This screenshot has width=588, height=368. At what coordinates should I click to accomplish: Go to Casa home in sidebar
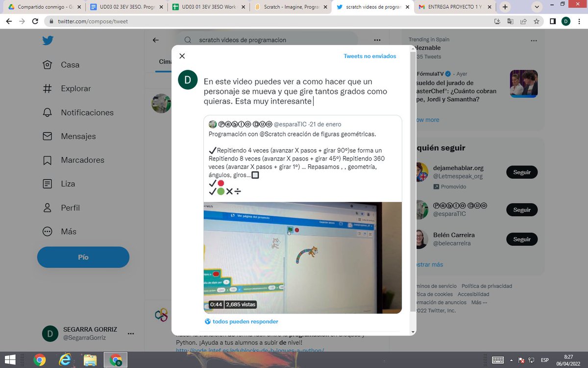coord(61,65)
